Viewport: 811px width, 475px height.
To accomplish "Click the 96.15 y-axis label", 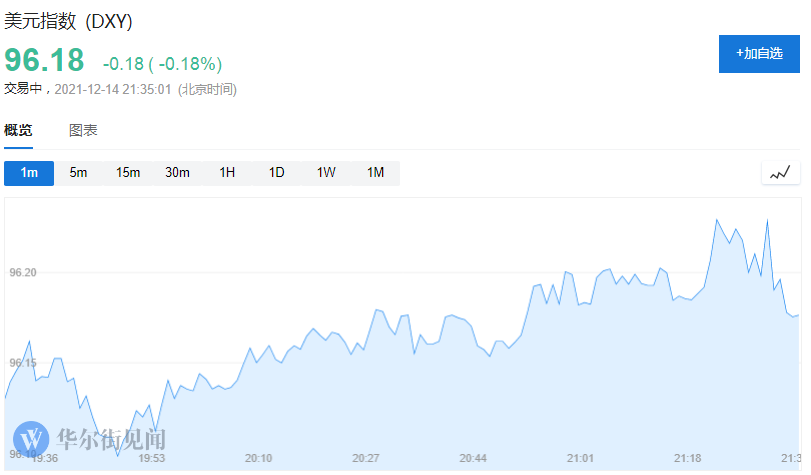I will tap(23, 363).
